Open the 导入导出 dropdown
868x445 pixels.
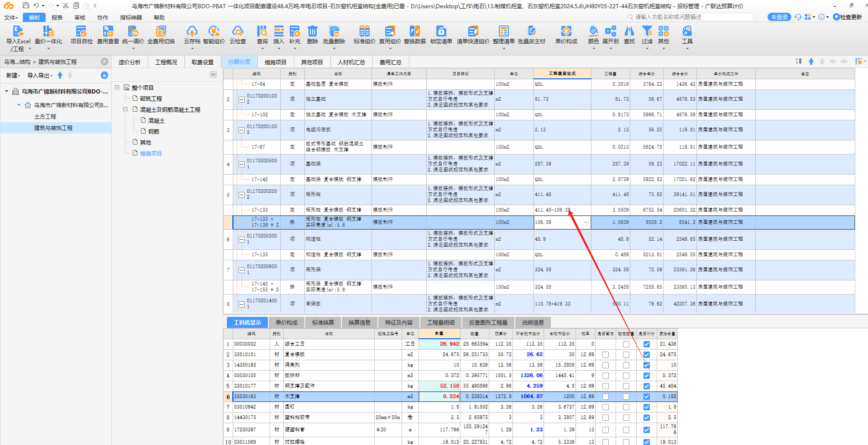40,76
